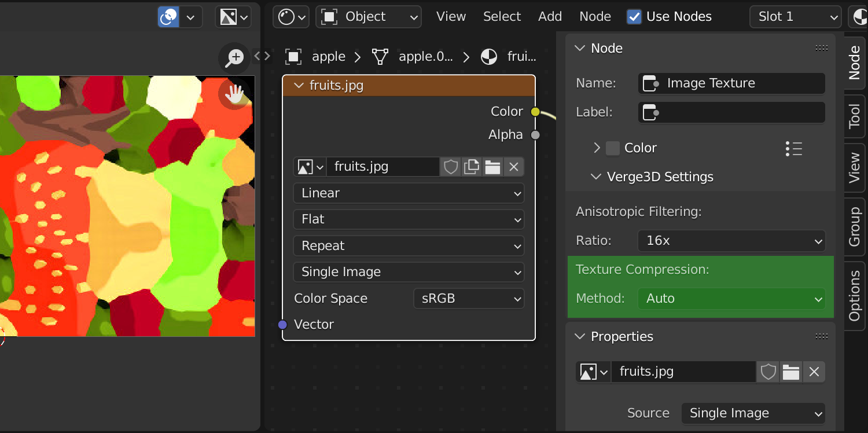Open the Linear interpolation dropdown
The width and height of the screenshot is (868, 433).
tap(409, 193)
